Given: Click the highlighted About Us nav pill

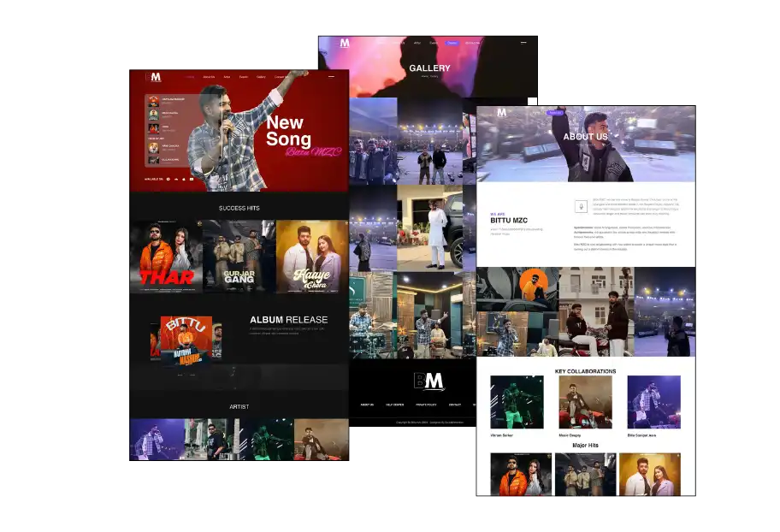Looking at the screenshot, I should coord(556,112).
